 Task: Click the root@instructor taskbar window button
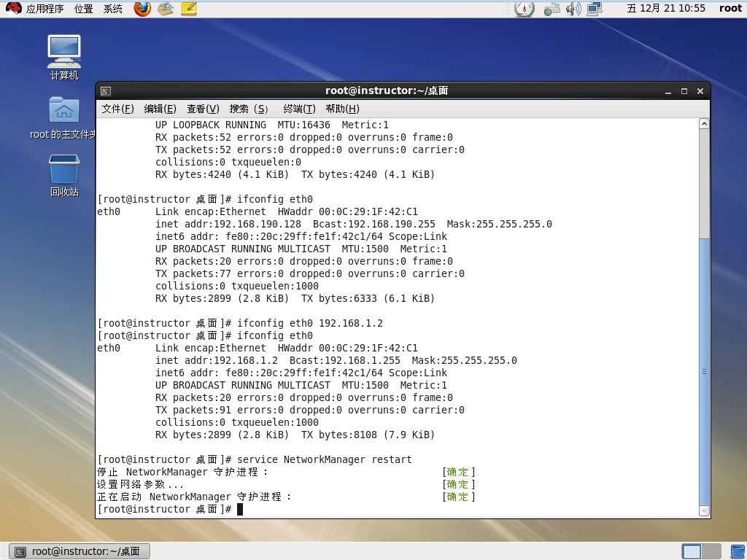pos(80,551)
